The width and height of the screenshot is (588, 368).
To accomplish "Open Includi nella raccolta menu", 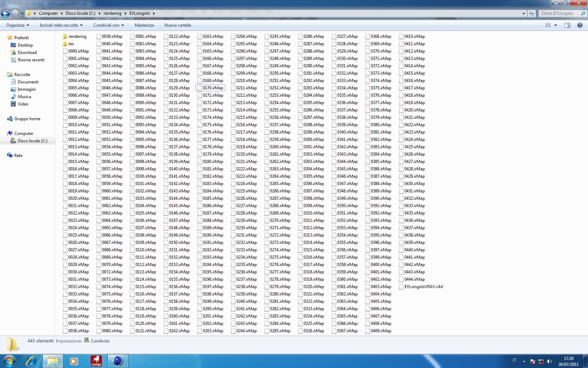I will [x=61, y=25].
